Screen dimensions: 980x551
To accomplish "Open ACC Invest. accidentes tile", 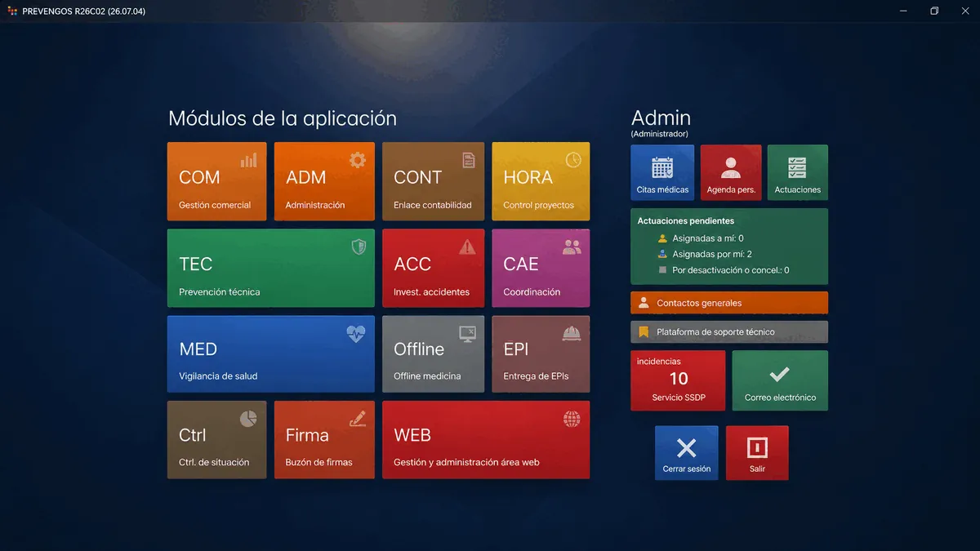I will coord(433,268).
